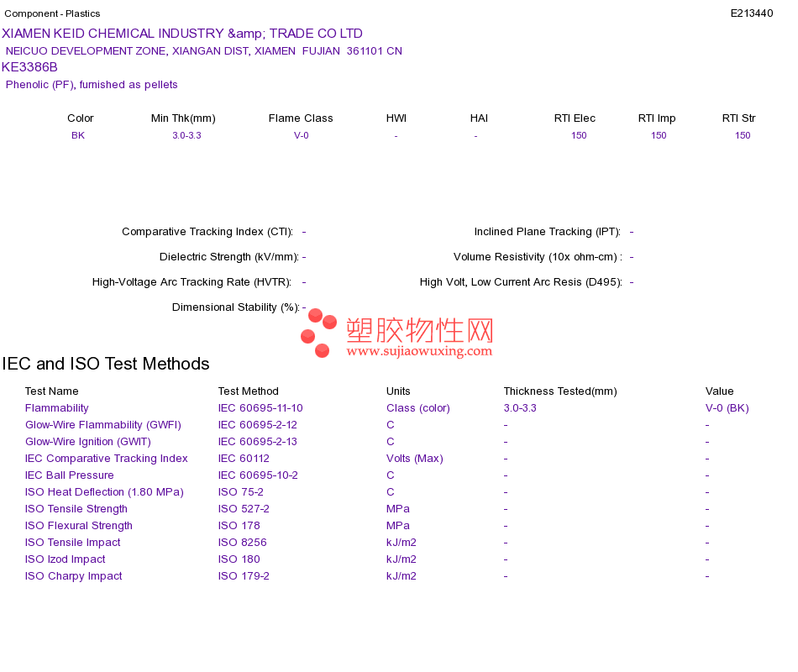The height and width of the screenshot is (672, 798).
Task: Click test method IEC 60695-2-13
Action: pyautogui.click(x=258, y=441)
